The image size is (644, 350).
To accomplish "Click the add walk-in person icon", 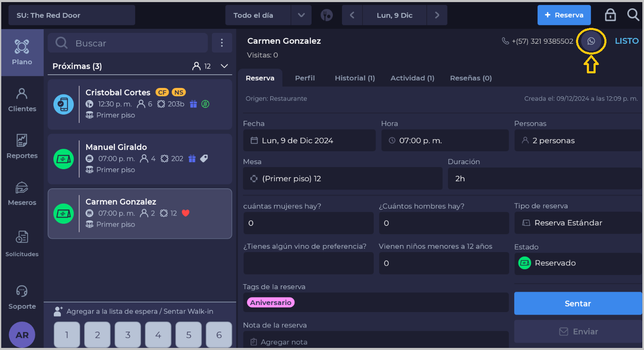I will tap(58, 311).
